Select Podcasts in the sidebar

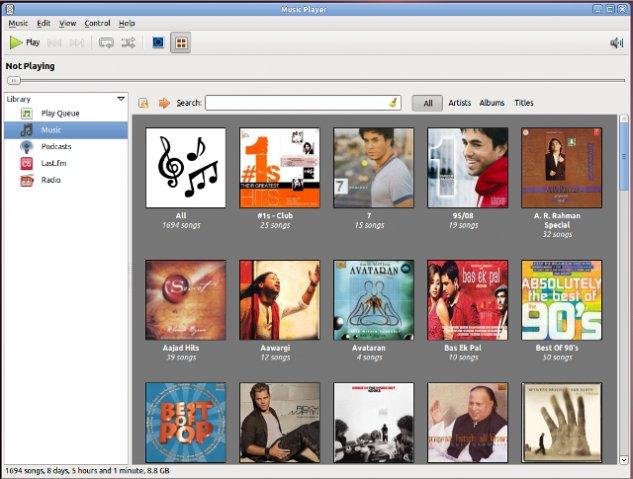tap(56, 146)
